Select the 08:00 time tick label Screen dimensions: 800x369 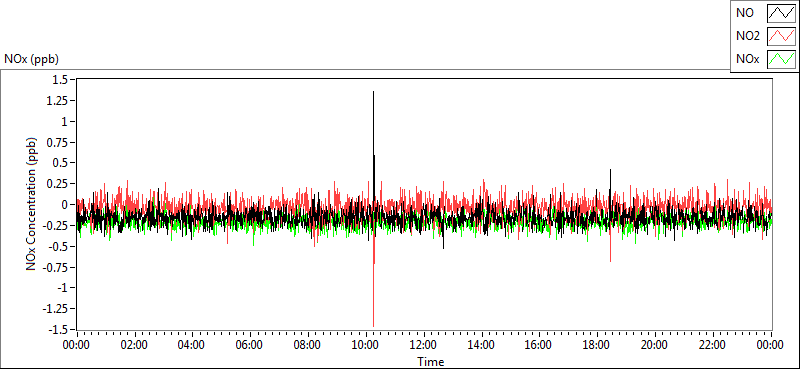308,346
